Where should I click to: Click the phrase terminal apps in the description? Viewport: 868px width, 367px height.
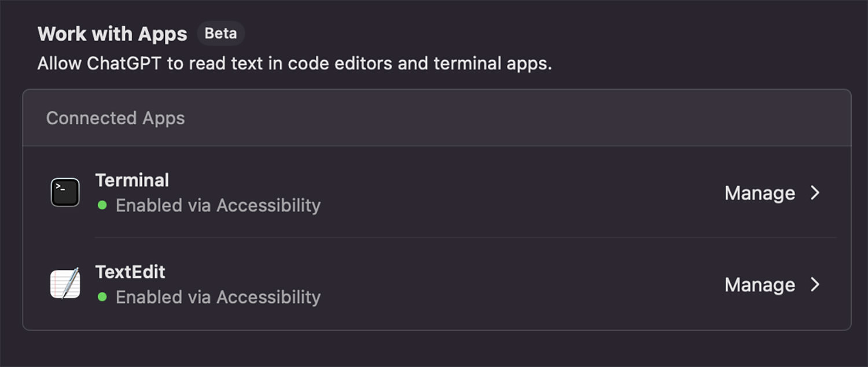click(492, 64)
